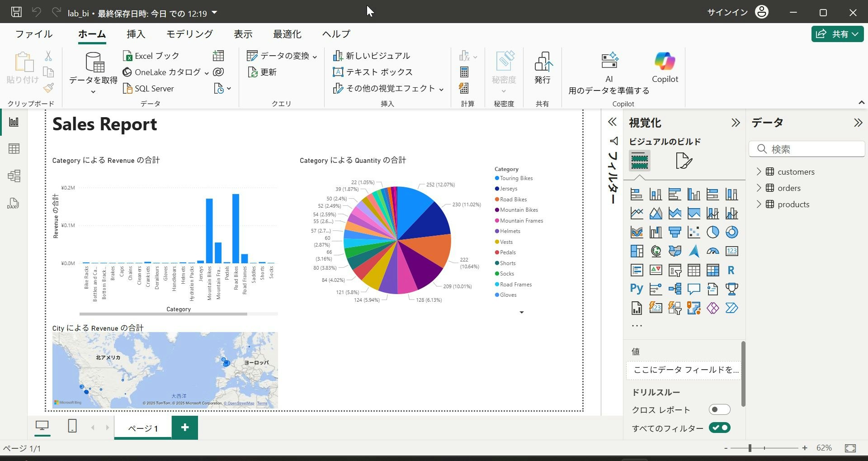Image resolution: width=868 pixels, height=461 pixels.
Task: Click the bar chart horizontal scrollbar
Action: (x=163, y=314)
